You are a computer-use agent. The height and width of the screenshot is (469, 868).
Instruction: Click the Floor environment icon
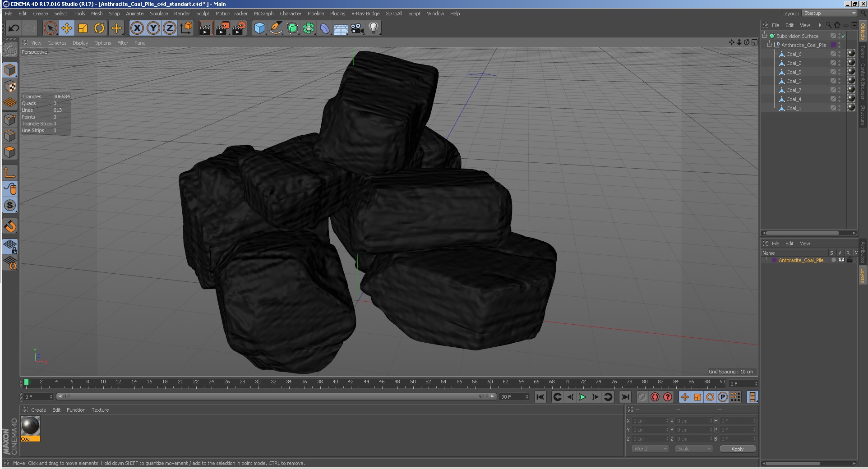click(x=341, y=28)
